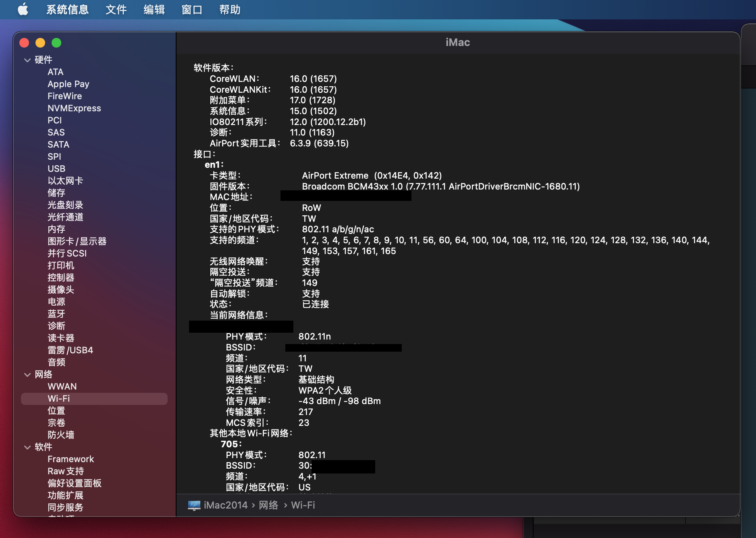Select 诊断 in the sidebar
The height and width of the screenshot is (538, 756).
point(56,326)
